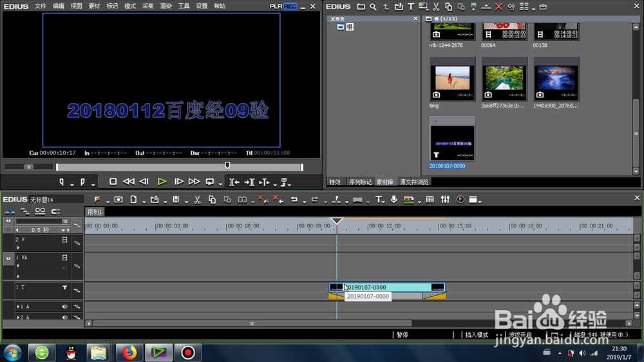Open the 素材 (Clip) menu
644x362 pixels.
tap(94, 6)
